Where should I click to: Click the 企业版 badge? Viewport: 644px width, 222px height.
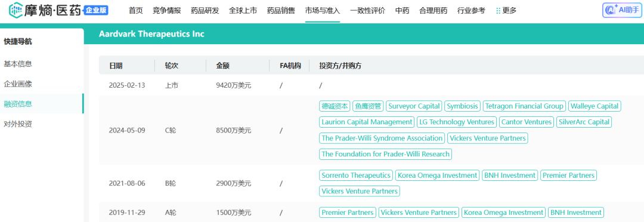[x=96, y=10]
